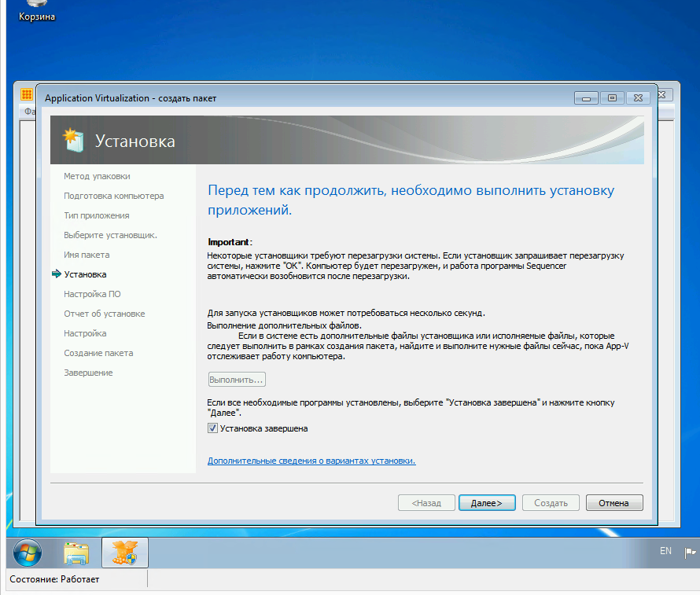Select the Создание пакета step

pos(98,353)
